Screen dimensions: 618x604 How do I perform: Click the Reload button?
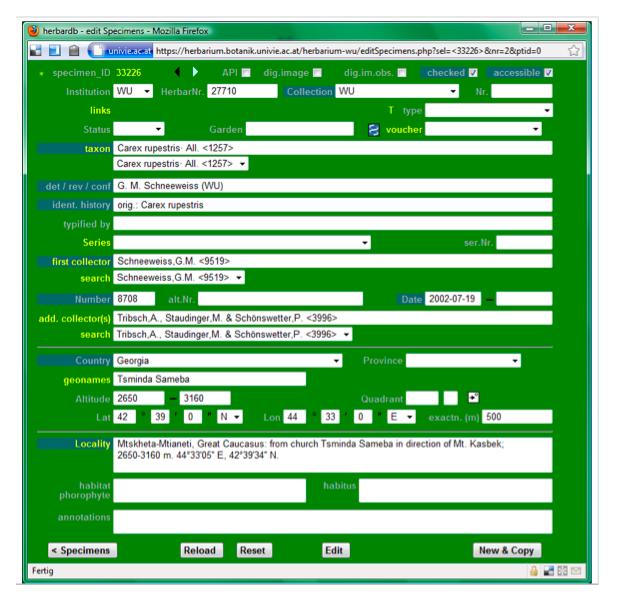[201, 550]
